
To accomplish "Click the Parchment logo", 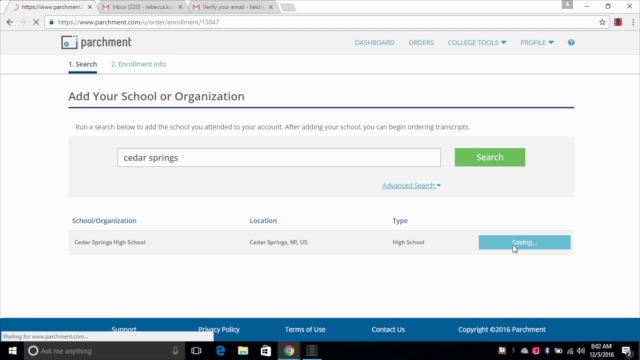I will tap(97, 42).
